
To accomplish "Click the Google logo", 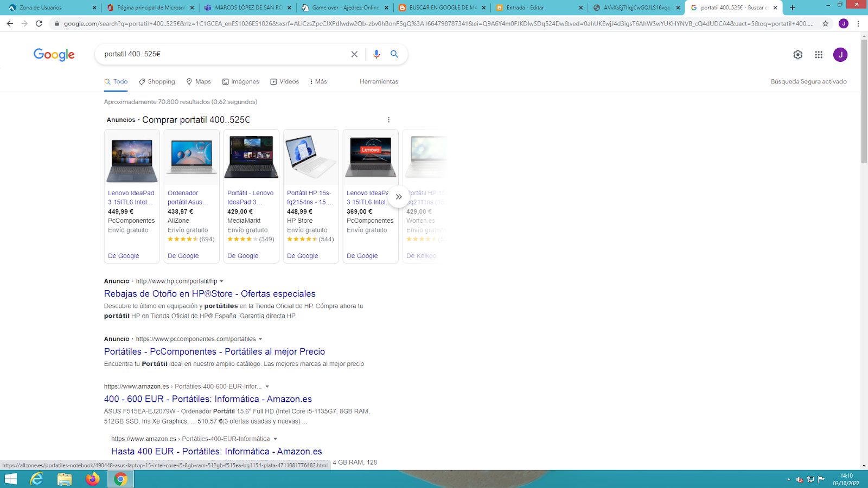I will tap(54, 54).
